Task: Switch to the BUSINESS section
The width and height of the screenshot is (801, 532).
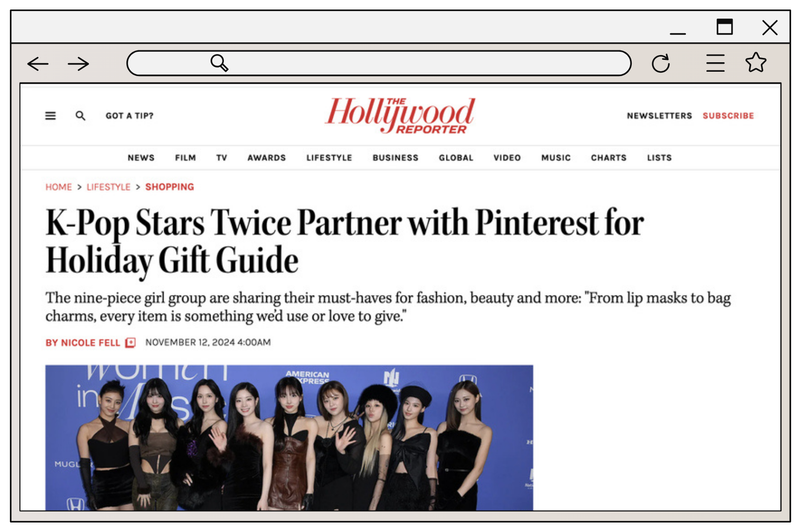Action: (x=396, y=157)
